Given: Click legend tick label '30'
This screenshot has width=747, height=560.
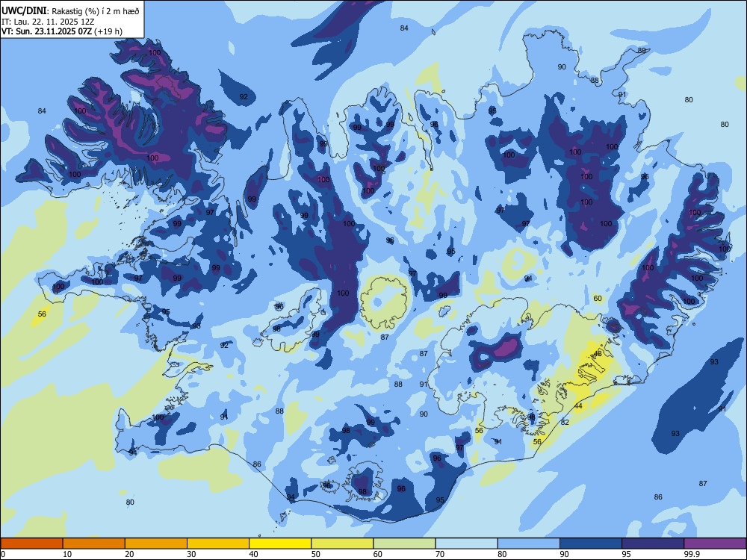Looking at the screenshot, I should point(191,554).
